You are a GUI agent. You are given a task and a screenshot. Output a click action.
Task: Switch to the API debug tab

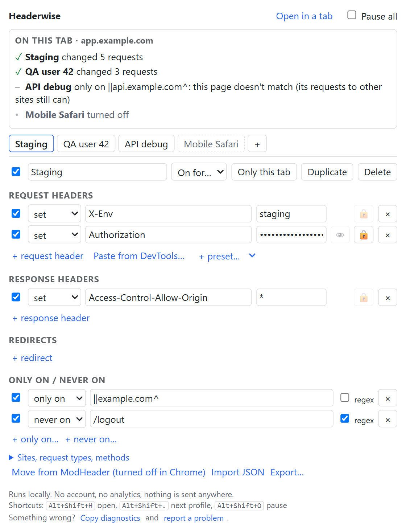pos(146,144)
